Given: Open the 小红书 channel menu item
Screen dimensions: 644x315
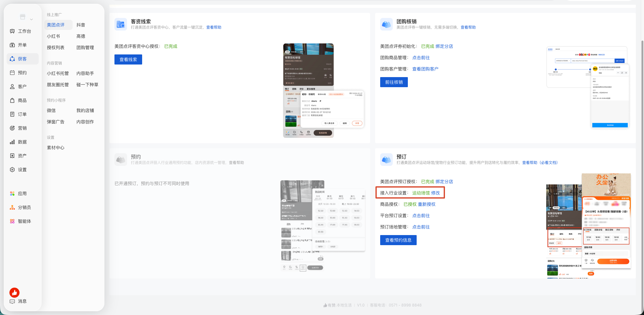Looking at the screenshot, I should pyautogui.click(x=53, y=36).
